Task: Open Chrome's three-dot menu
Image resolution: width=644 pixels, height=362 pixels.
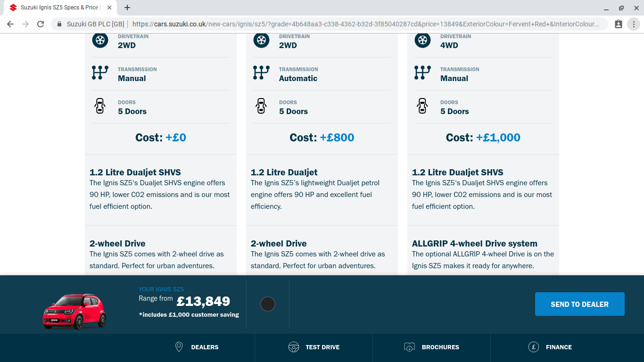Action: [634, 24]
